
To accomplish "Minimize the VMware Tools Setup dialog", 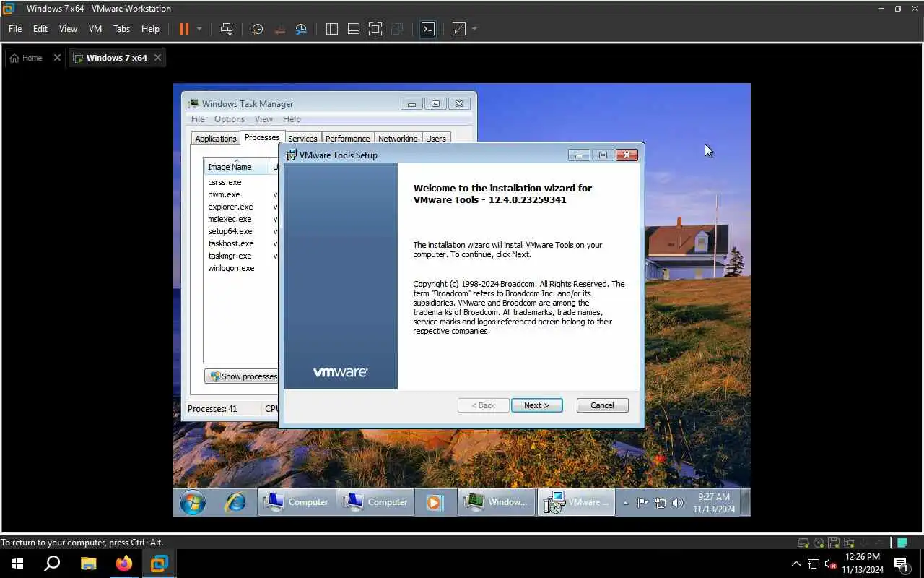I will (579, 155).
